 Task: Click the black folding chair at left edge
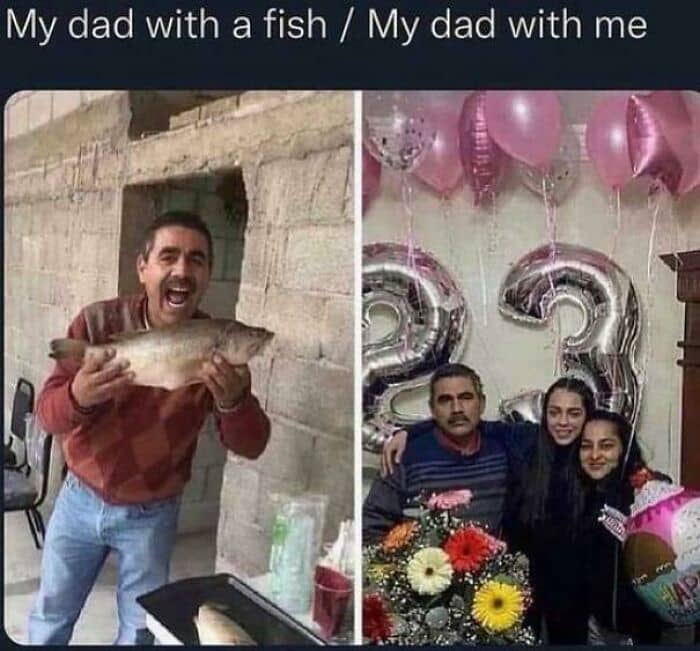25,460
